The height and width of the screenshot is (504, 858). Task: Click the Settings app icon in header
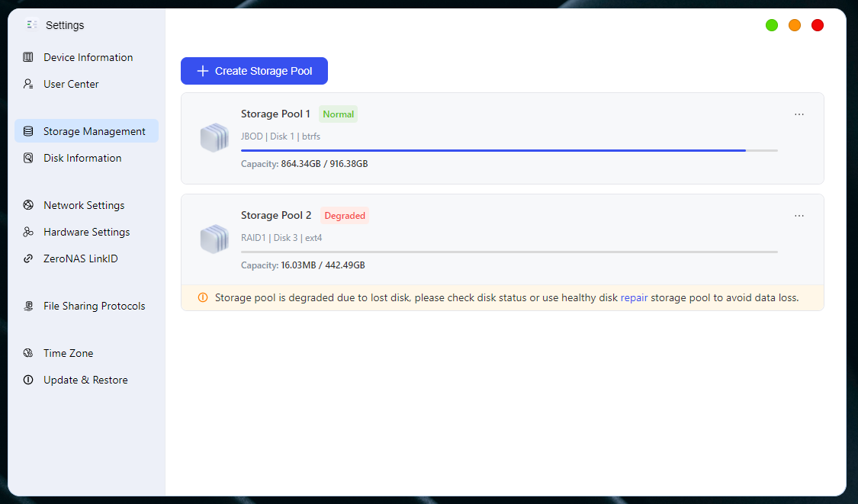(32, 24)
